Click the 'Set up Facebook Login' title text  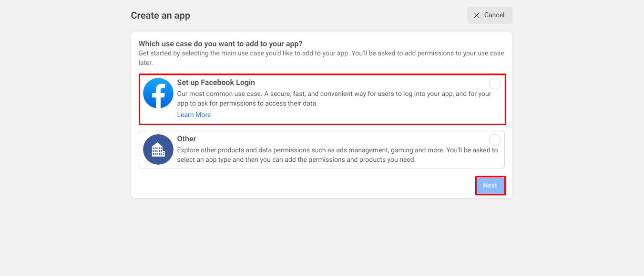[x=216, y=83]
